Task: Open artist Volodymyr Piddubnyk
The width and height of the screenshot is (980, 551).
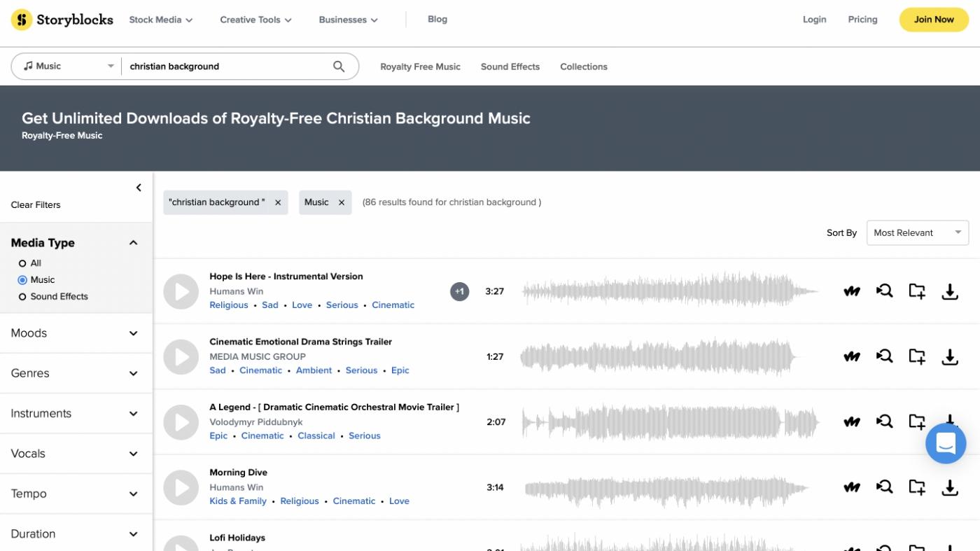Action: [255, 422]
